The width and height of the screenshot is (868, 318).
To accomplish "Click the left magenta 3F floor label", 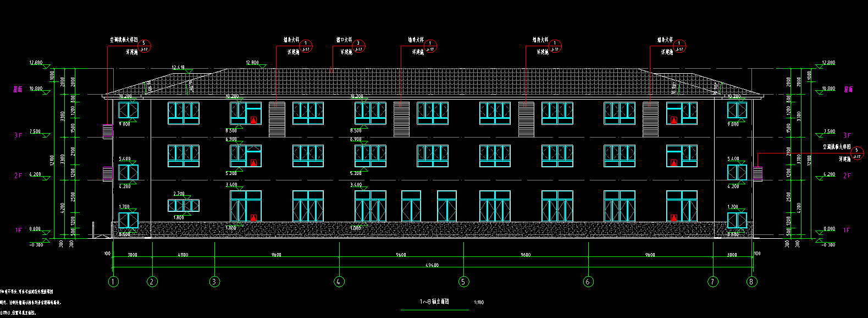I will [x=18, y=135].
